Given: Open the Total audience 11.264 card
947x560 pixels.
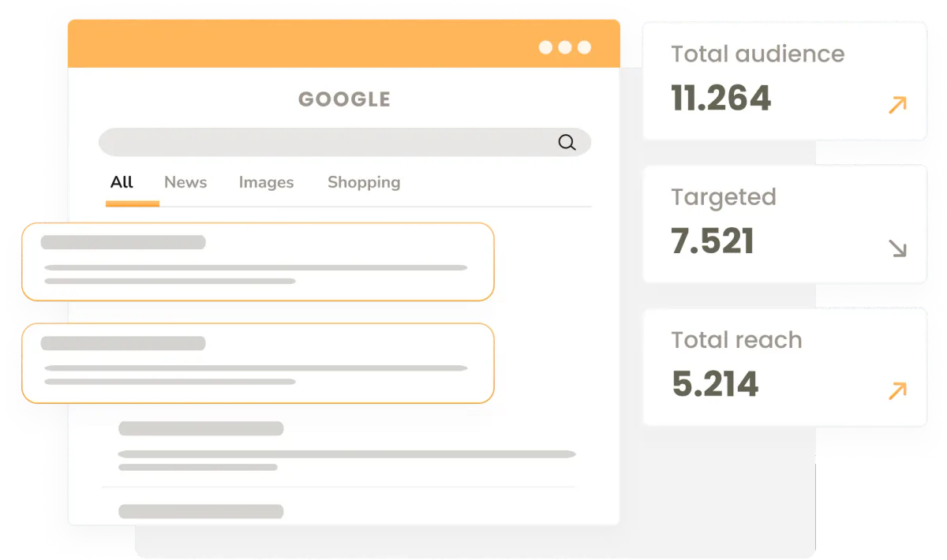Looking at the screenshot, I should click(784, 81).
